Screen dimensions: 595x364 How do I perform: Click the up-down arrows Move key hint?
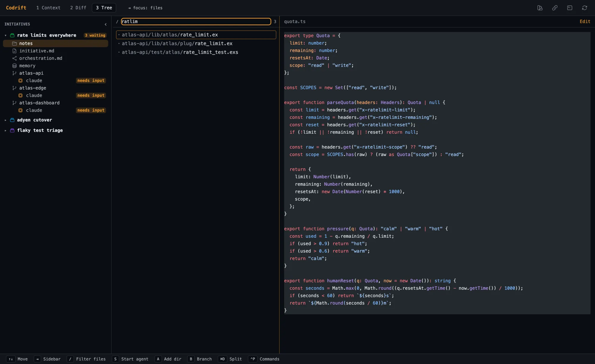click(x=11, y=359)
